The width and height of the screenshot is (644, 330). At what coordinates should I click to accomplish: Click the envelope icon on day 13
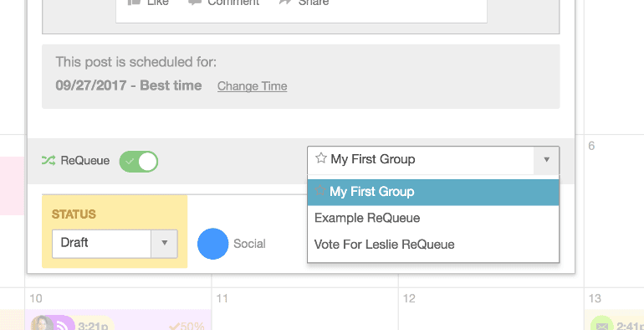pyautogui.click(x=602, y=326)
